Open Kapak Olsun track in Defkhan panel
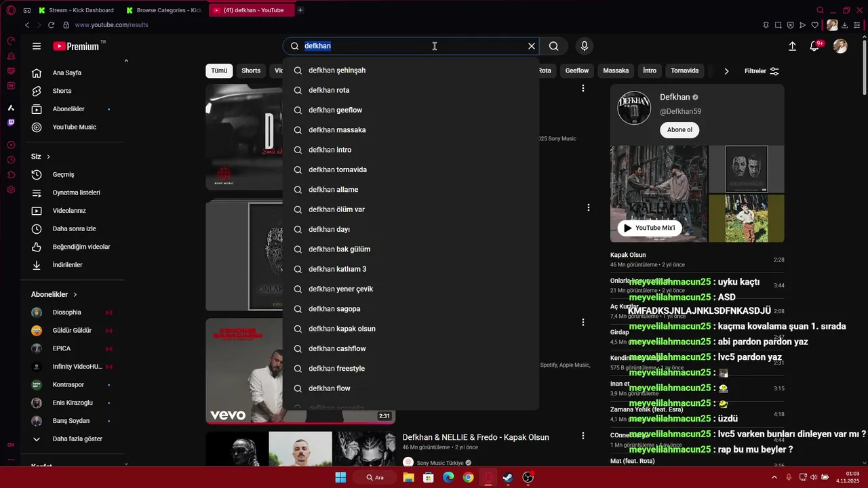The image size is (868, 488). click(x=697, y=260)
